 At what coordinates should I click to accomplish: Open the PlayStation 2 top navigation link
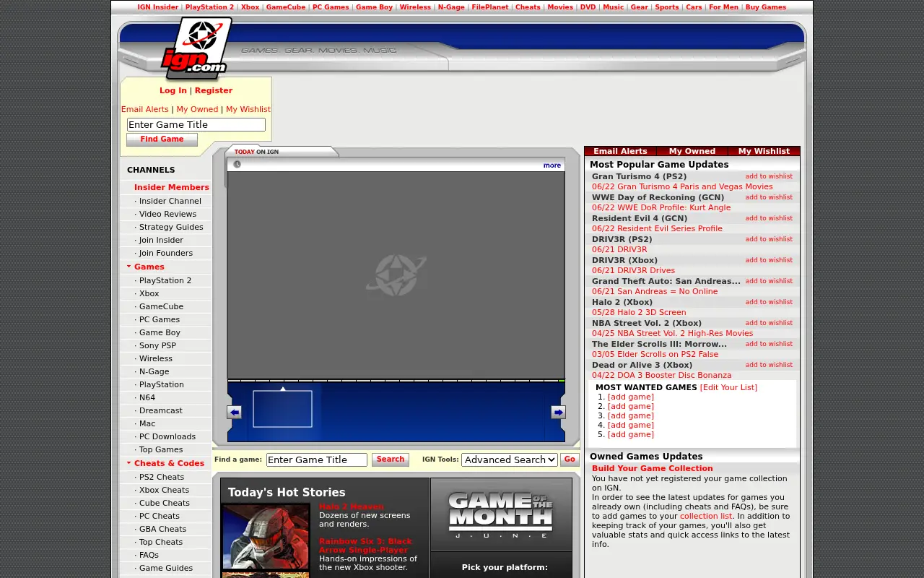click(x=209, y=7)
